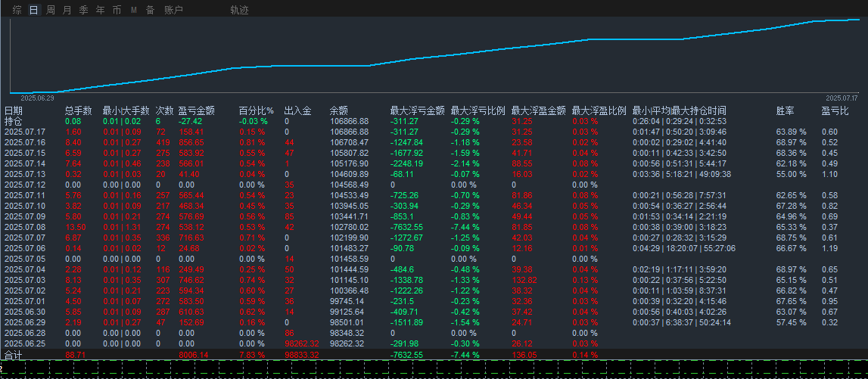Select the 2025.06.25 date row
868x379 pixels.
pyautogui.click(x=24, y=343)
